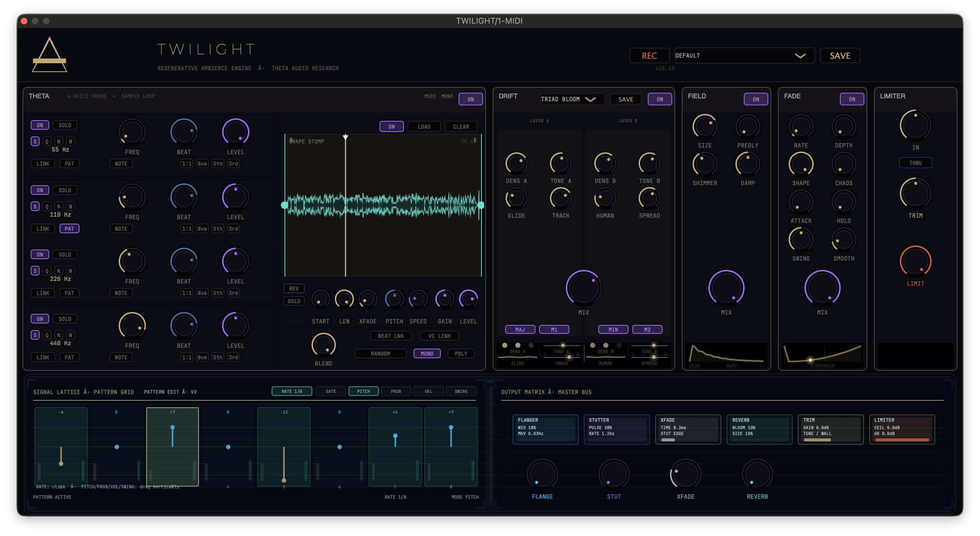Click the BLEND knob
The height and width of the screenshot is (536, 980).
point(323,345)
